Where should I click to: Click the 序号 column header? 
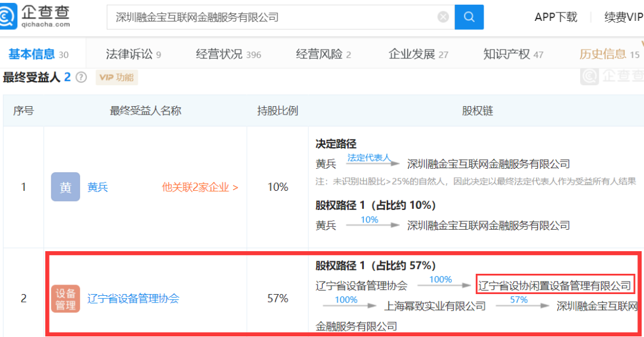(23, 110)
